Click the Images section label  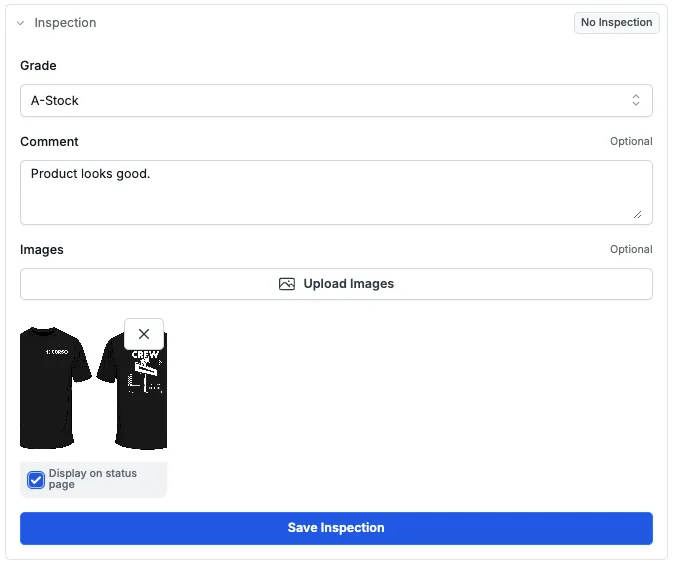[42, 249]
